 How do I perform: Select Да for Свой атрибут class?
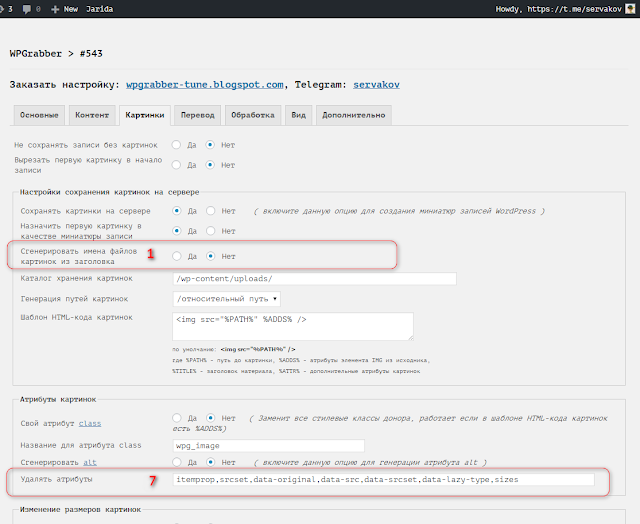pos(177,418)
